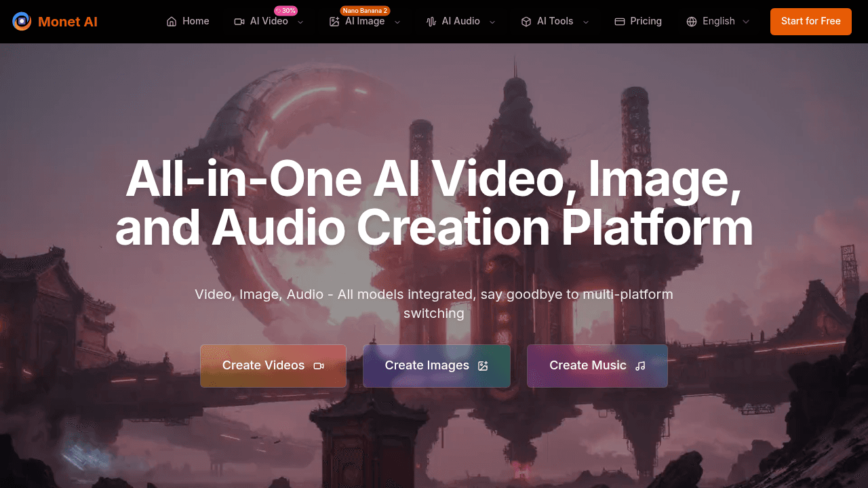This screenshot has height=488, width=868.
Task: Go to the Home menu item
Action: click(195, 22)
